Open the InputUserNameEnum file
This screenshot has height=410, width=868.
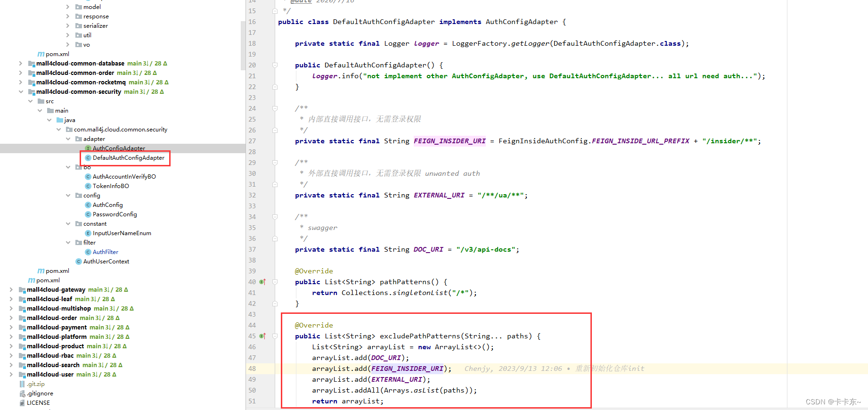coord(122,233)
